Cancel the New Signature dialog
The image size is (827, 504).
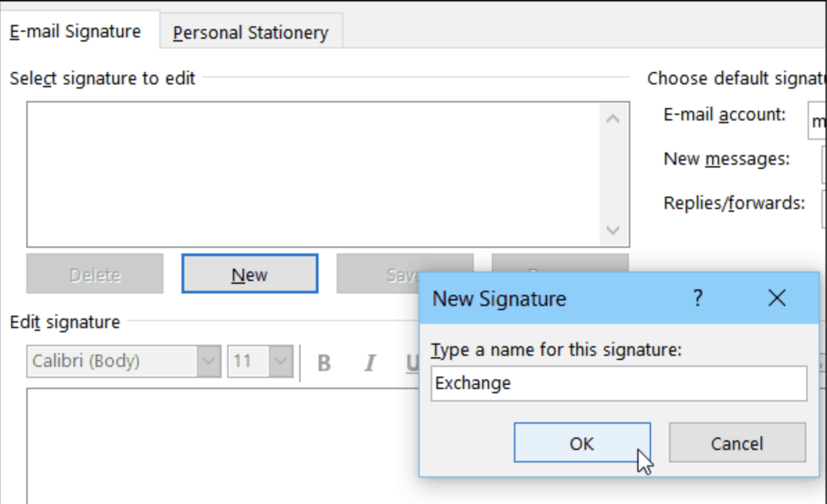click(737, 443)
